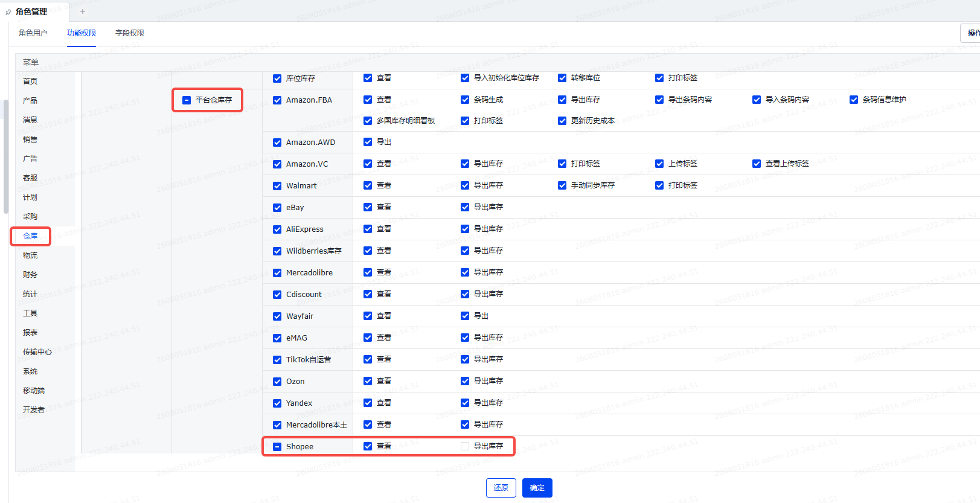Click the 还原 button

(501, 488)
